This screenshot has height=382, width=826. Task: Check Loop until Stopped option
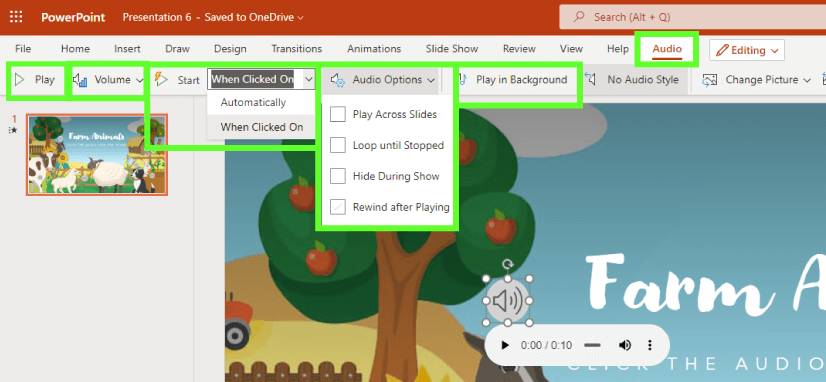tap(338, 145)
